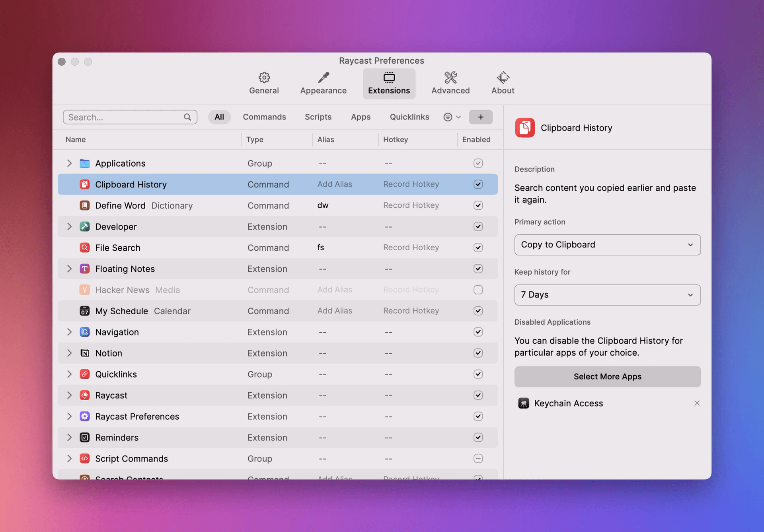Click the File Search magnifier icon
This screenshot has width=764, height=532.
pyautogui.click(x=85, y=247)
